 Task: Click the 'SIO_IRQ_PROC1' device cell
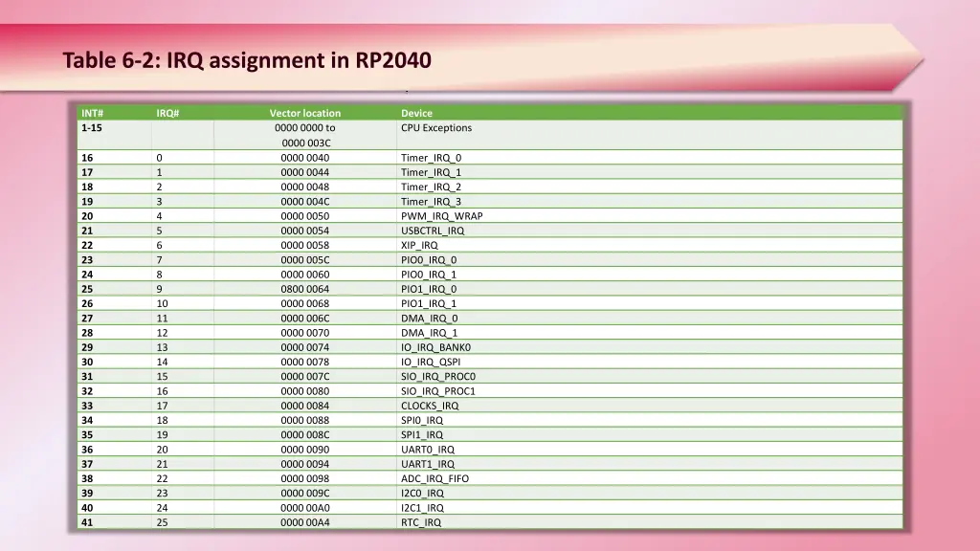tap(438, 391)
